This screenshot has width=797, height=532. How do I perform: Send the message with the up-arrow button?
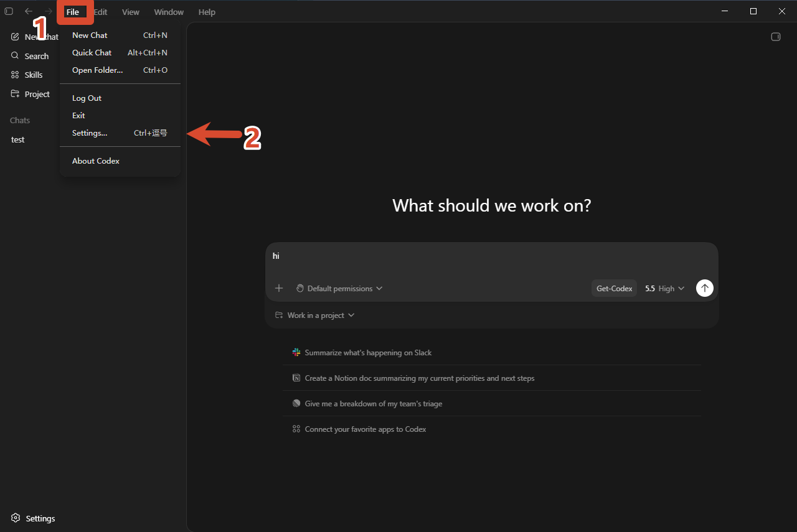(x=704, y=288)
